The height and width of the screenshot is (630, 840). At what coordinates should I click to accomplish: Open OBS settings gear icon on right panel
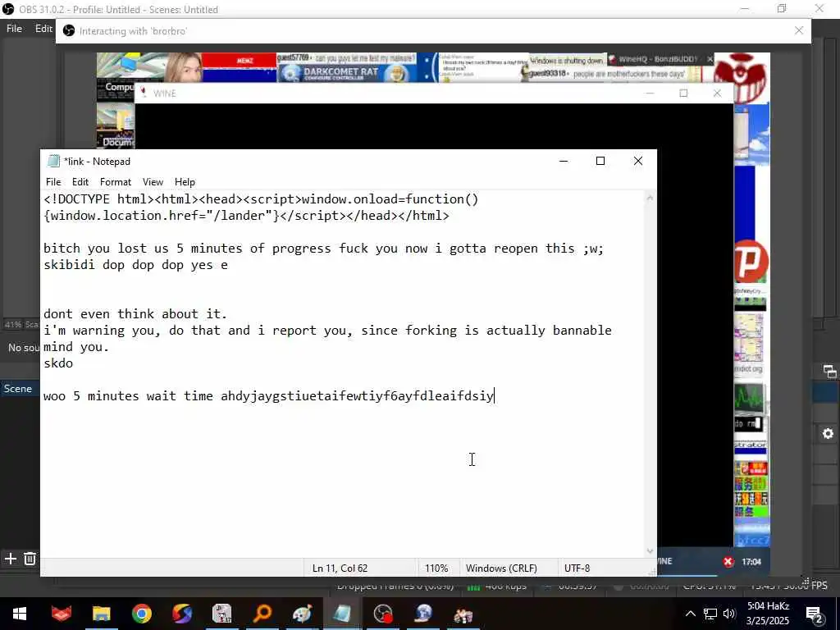tap(828, 434)
